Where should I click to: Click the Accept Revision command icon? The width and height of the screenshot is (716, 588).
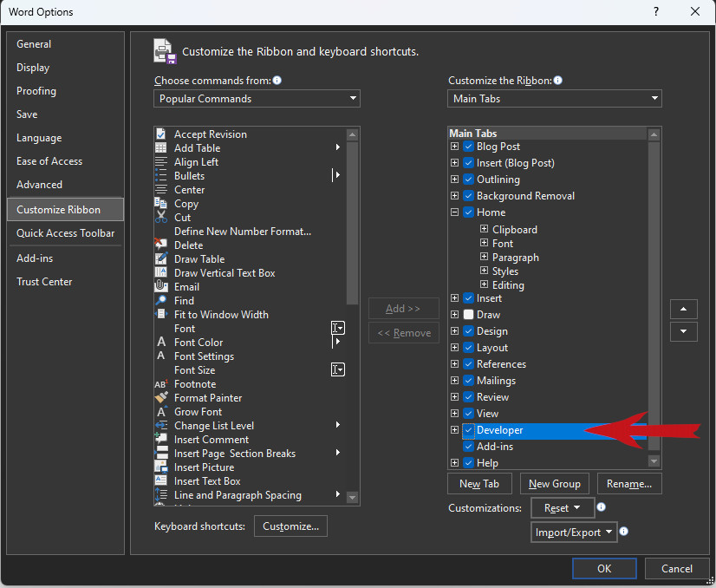[x=160, y=134]
